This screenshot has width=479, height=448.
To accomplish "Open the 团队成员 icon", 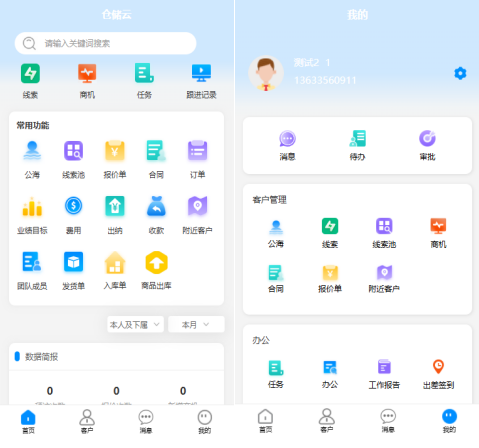I will pyautogui.click(x=32, y=262).
